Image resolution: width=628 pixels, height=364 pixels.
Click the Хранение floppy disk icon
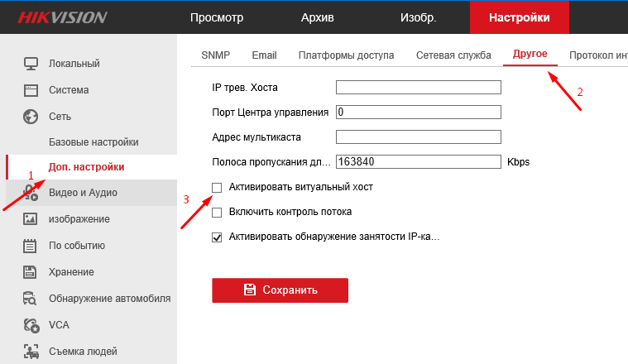click(x=31, y=272)
